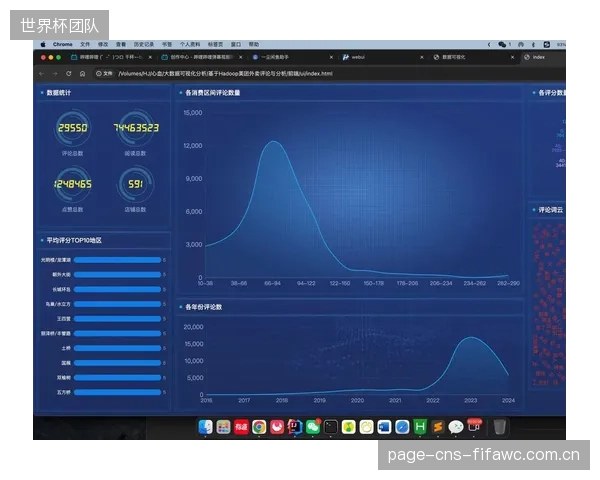The width and height of the screenshot is (600, 480).
Task: Open the 书签 menu
Action: 167,44
